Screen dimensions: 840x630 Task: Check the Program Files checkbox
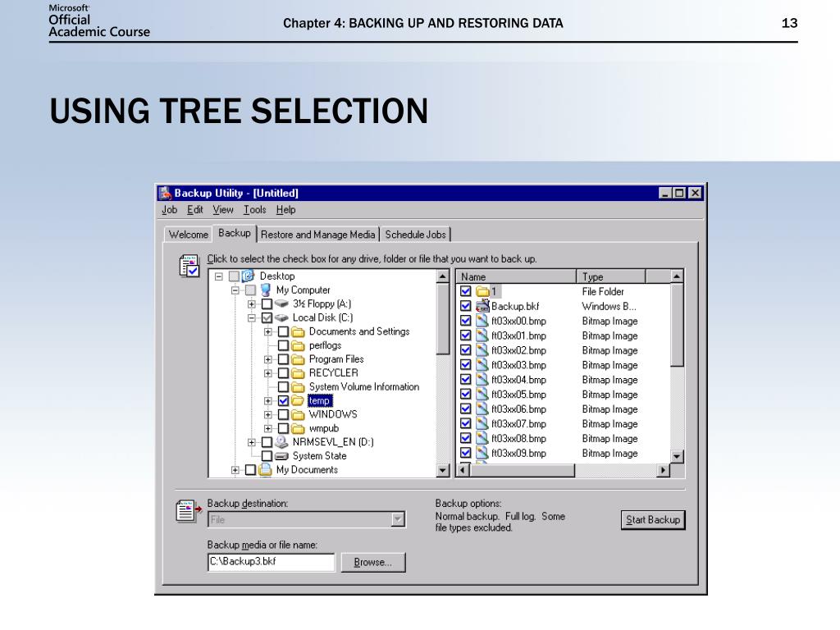tap(283, 359)
